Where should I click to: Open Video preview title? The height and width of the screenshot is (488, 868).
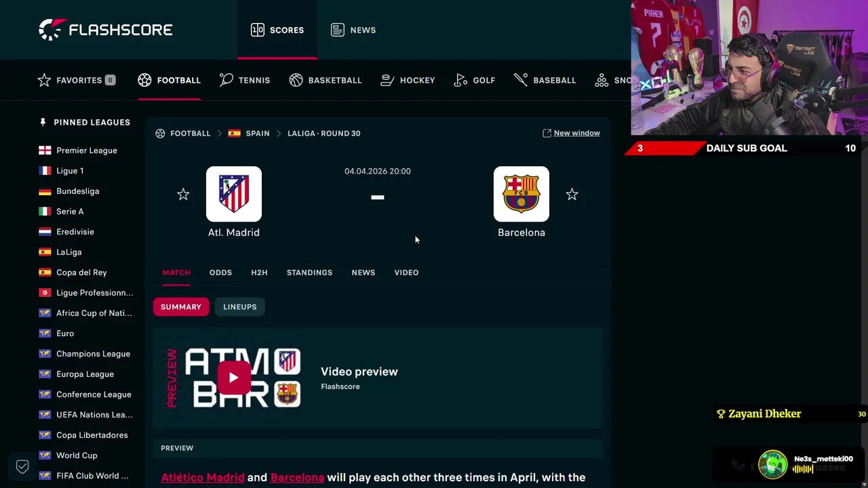click(359, 371)
